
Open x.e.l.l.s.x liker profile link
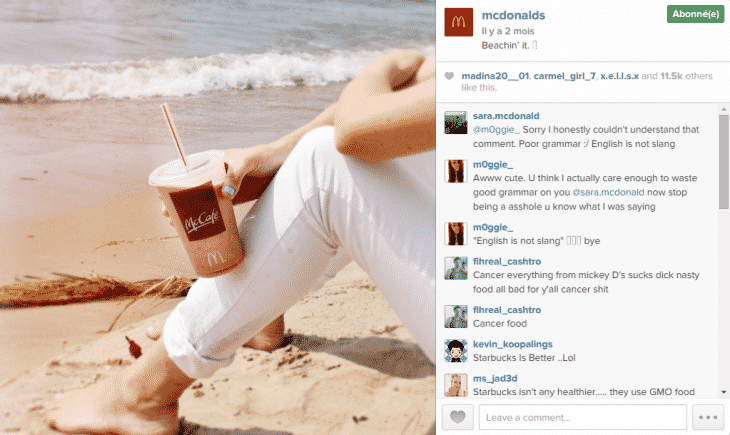[x=619, y=76]
